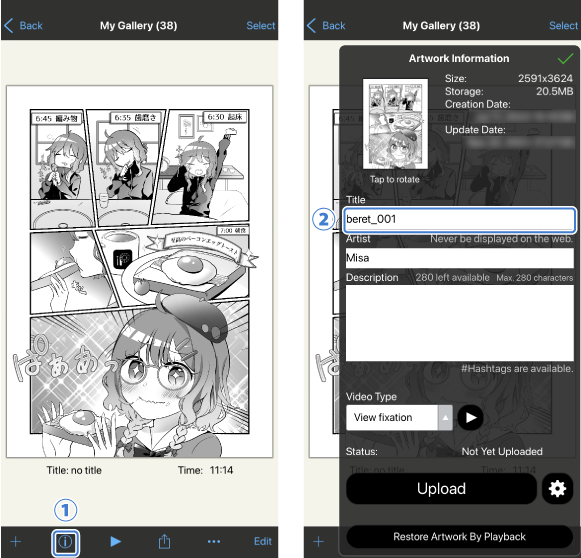
Task: Go Back from left My Gallery screen
Action: point(23,26)
